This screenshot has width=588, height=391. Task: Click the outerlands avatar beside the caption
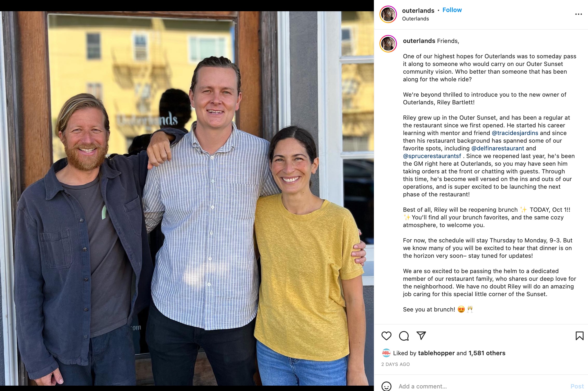(x=388, y=44)
